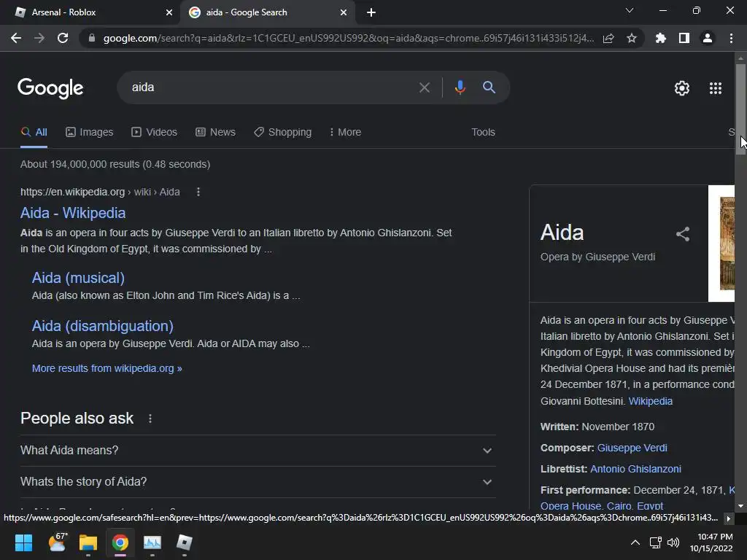The height and width of the screenshot is (560, 747).
Task: Open Giuseppe Verdi composer link
Action: pos(632,448)
